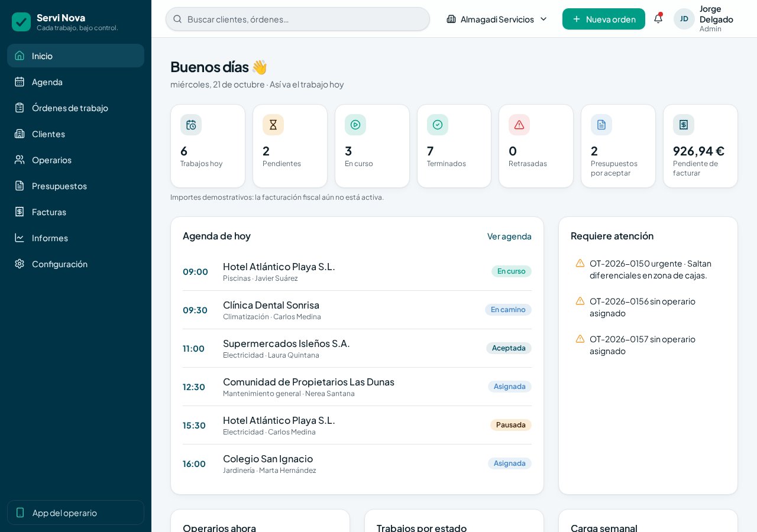Image resolution: width=757 pixels, height=532 pixels.
Task: Open Operarios in the sidebar
Action: (76, 160)
